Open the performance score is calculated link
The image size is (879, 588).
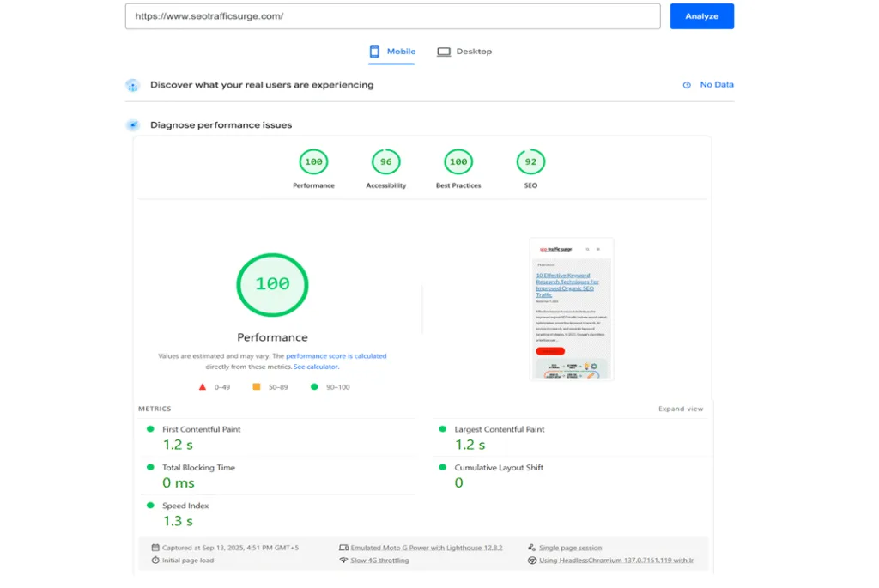[336, 355]
